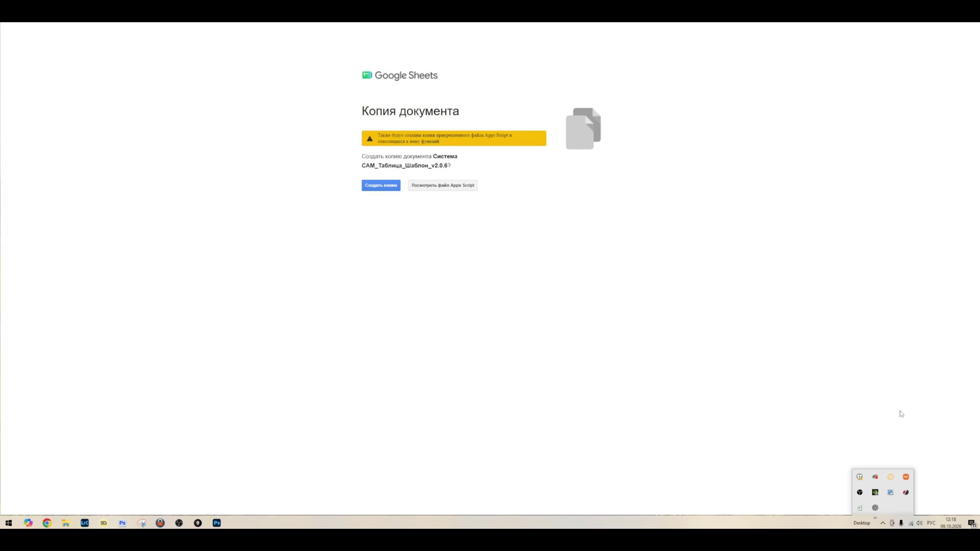Collapse the hidden icons tray arrow
980x551 pixels.
tap(883, 523)
